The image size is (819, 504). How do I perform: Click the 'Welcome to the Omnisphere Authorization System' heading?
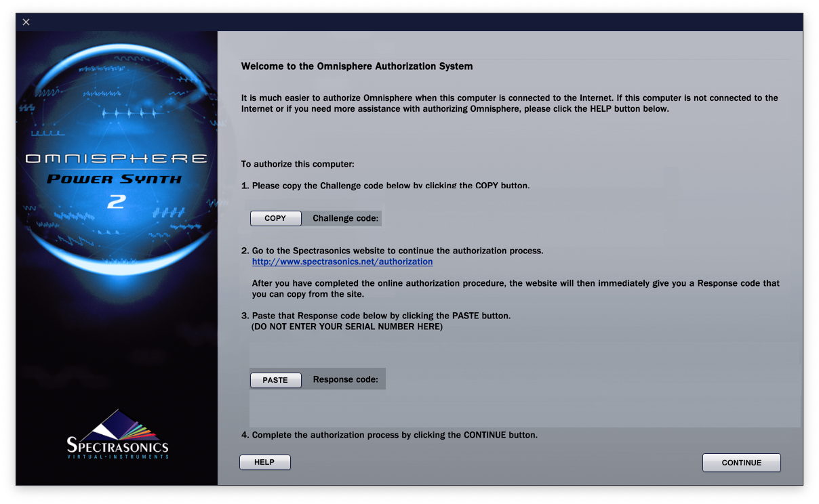pos(357,66)
